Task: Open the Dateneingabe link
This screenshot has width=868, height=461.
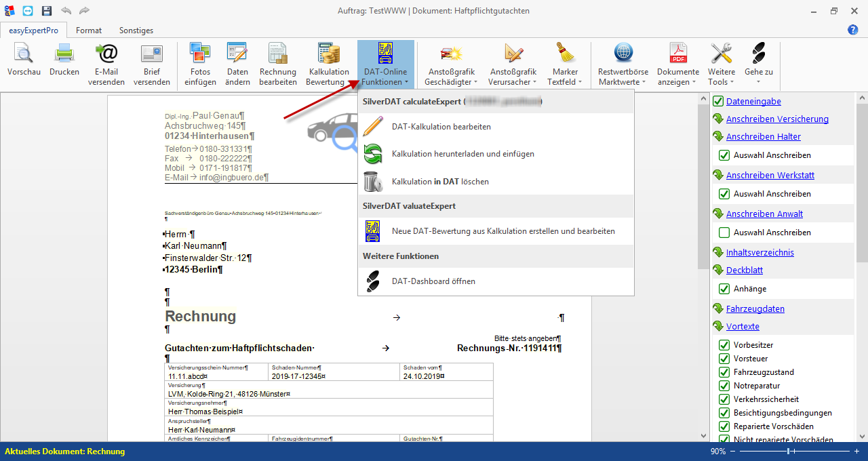Action: pos(753,102)
